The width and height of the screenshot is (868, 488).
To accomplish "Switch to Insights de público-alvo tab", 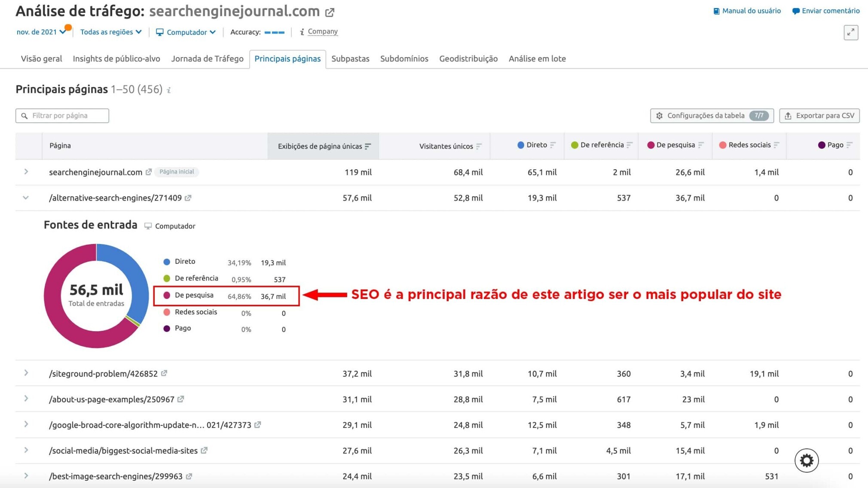I will coord(116,59).
